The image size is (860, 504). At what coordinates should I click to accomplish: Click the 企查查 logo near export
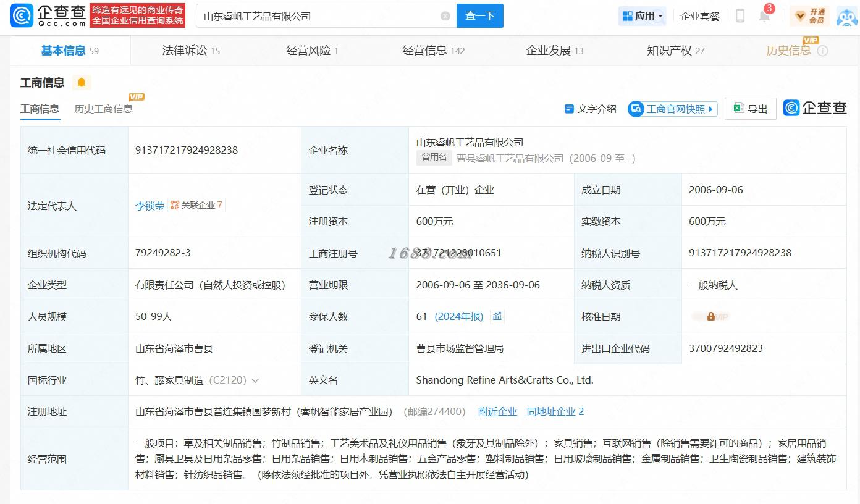pyautogui.click(x=815, y=108)
